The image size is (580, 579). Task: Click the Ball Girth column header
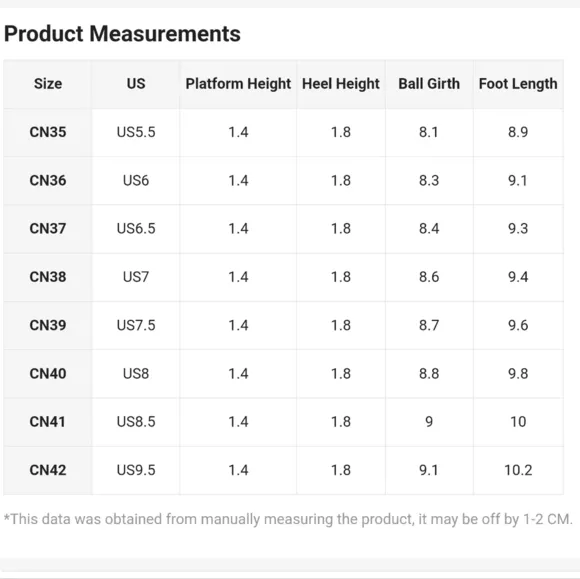[x=429, y=84]
